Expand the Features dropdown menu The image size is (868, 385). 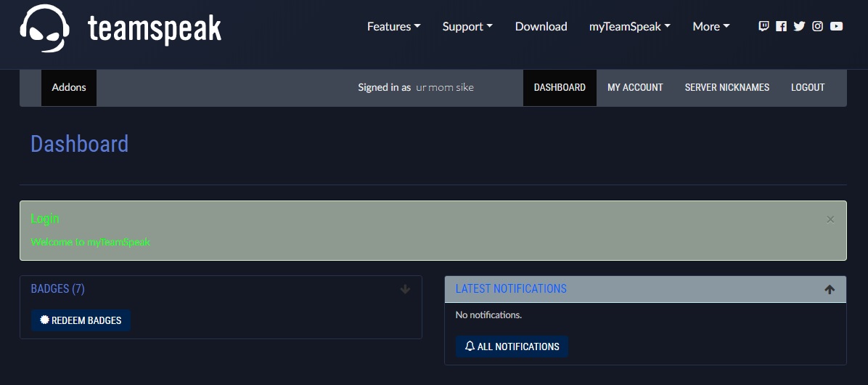point(393,27)
